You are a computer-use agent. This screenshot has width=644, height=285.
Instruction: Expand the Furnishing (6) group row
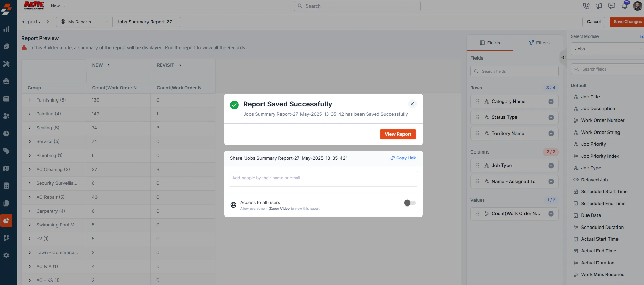click(30, 100)
